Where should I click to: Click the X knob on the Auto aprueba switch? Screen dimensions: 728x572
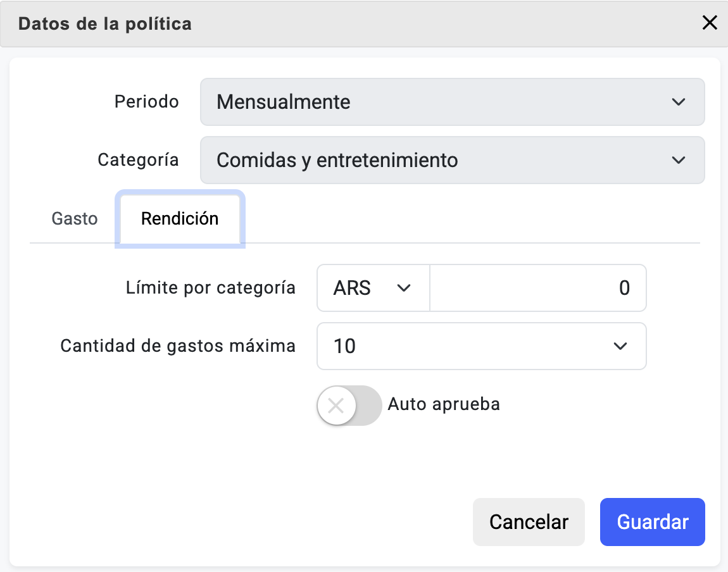(336, 405)
